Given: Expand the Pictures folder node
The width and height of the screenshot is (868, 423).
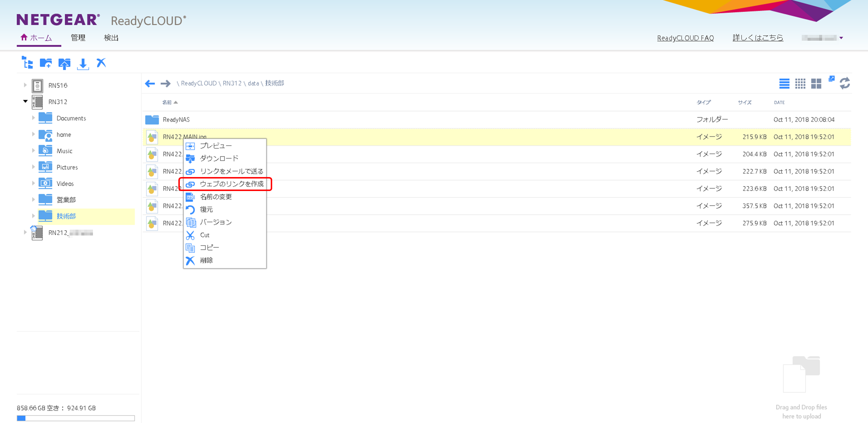Looking at the screenshot, I should 33,167.
